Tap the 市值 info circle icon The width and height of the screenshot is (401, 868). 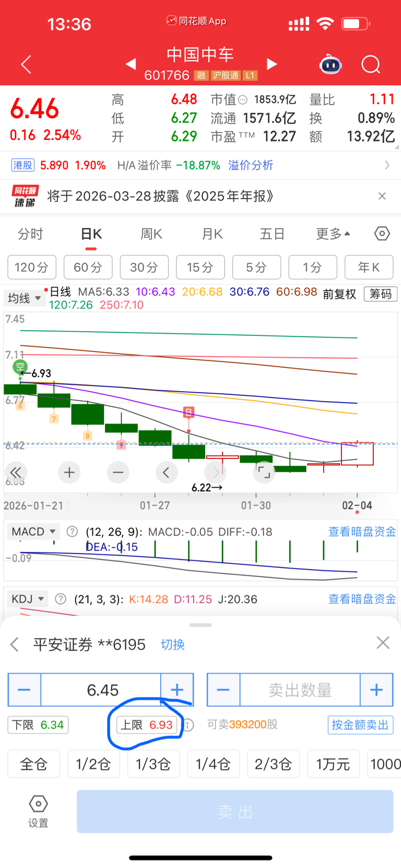(243, 100)
